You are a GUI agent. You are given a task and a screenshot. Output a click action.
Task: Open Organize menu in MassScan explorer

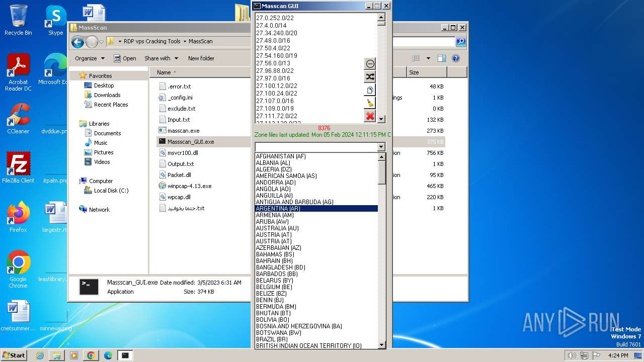[90, 58]
